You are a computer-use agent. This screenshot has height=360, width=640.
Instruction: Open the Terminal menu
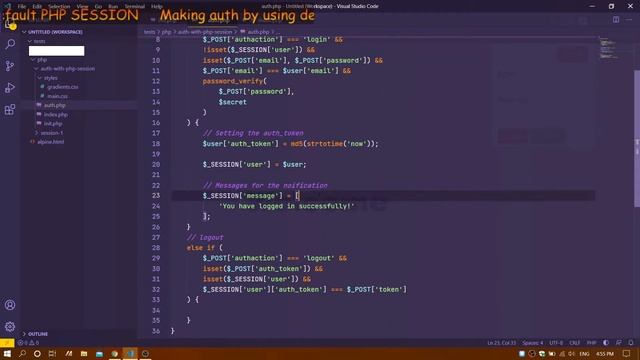135,7
